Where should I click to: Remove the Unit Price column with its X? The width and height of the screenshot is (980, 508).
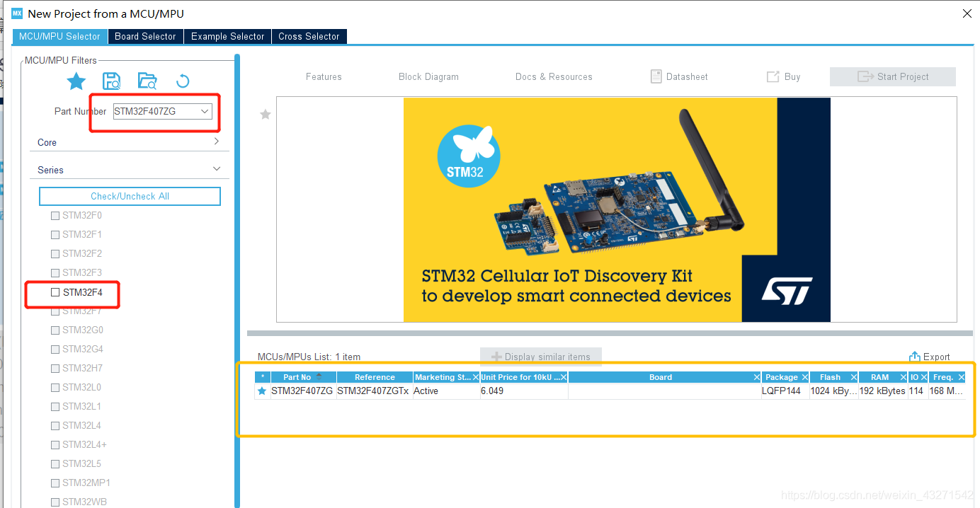click(x=564, y=377)
